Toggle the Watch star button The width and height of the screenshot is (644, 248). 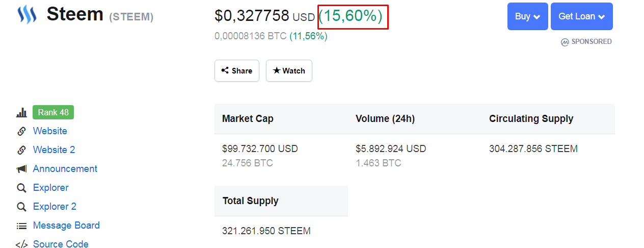click(289, 70)
